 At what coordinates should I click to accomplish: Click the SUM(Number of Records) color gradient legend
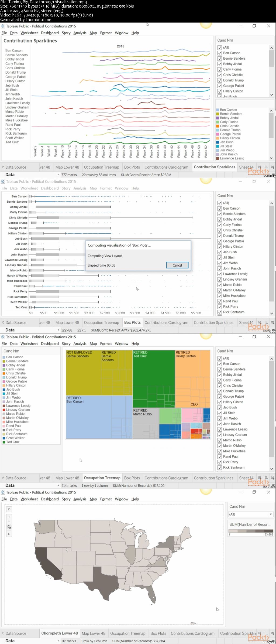tap(251, 531)
